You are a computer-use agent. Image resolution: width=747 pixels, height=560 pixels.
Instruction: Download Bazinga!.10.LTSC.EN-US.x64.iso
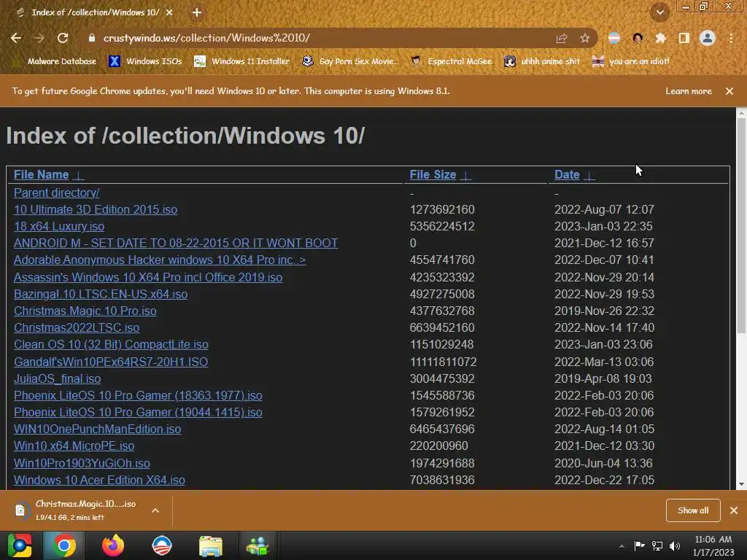tap(101, 295)
